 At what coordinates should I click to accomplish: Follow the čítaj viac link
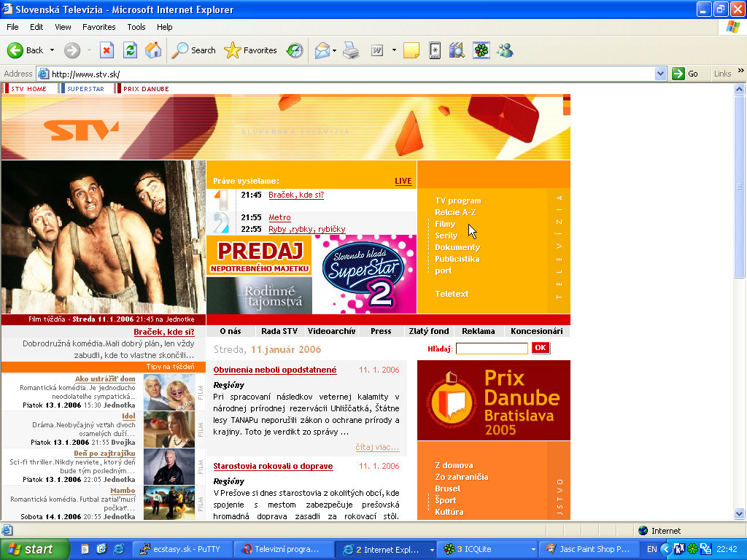coord(377,447)
